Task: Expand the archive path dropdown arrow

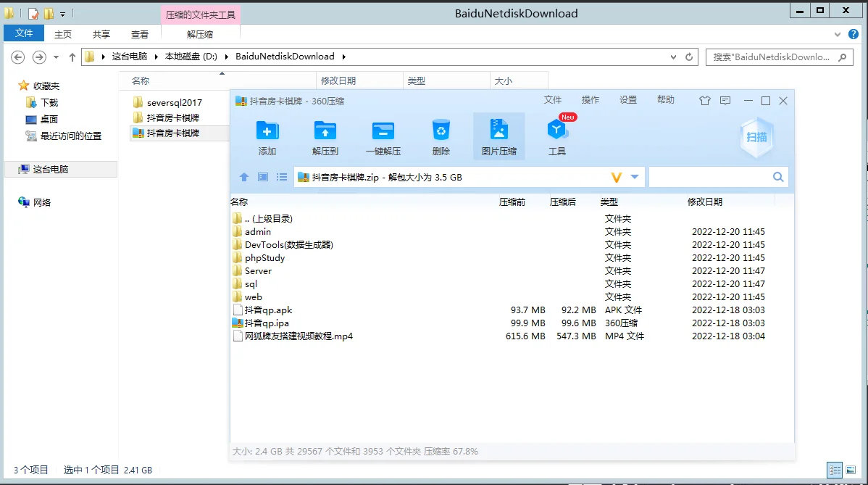Action: coord(635,177)
